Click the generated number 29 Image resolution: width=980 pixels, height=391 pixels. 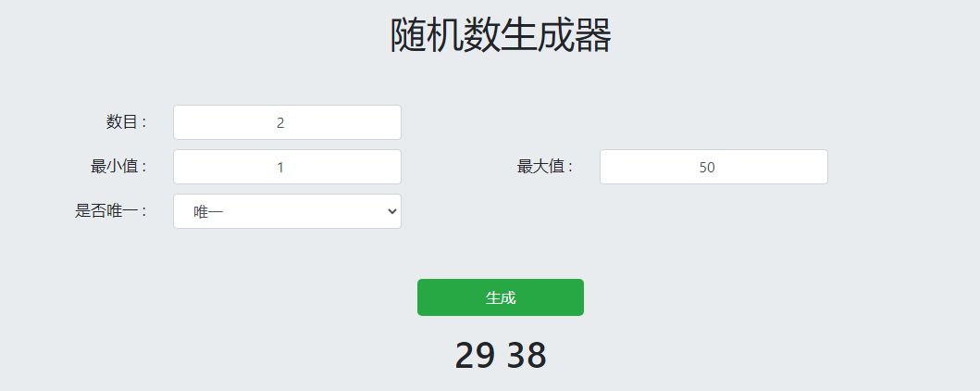(x=475, y=356)
